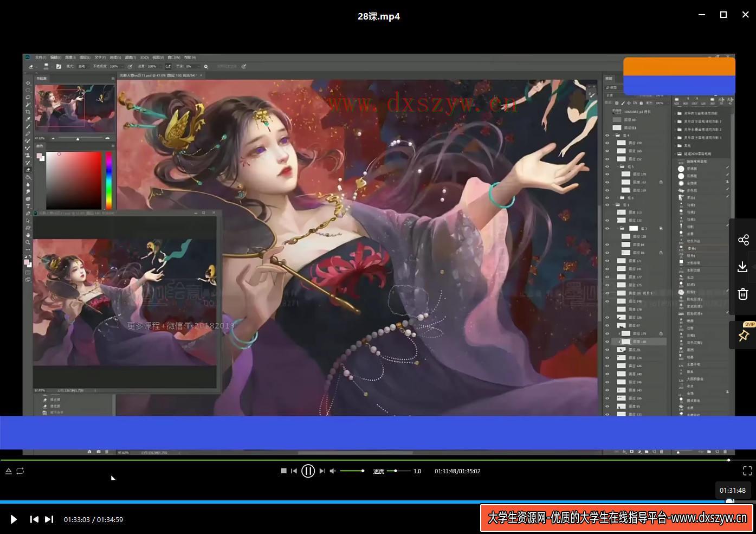Select the Crop tool

(x=28, y=112)
